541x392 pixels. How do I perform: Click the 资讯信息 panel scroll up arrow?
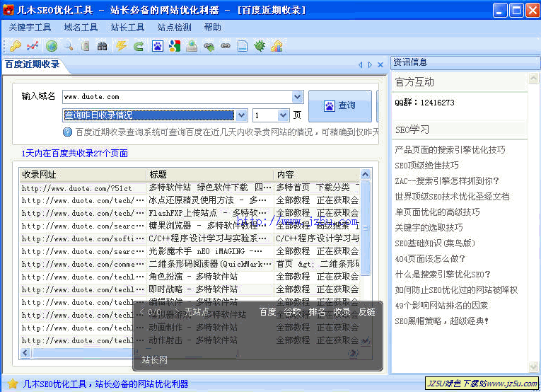[533, 79]
